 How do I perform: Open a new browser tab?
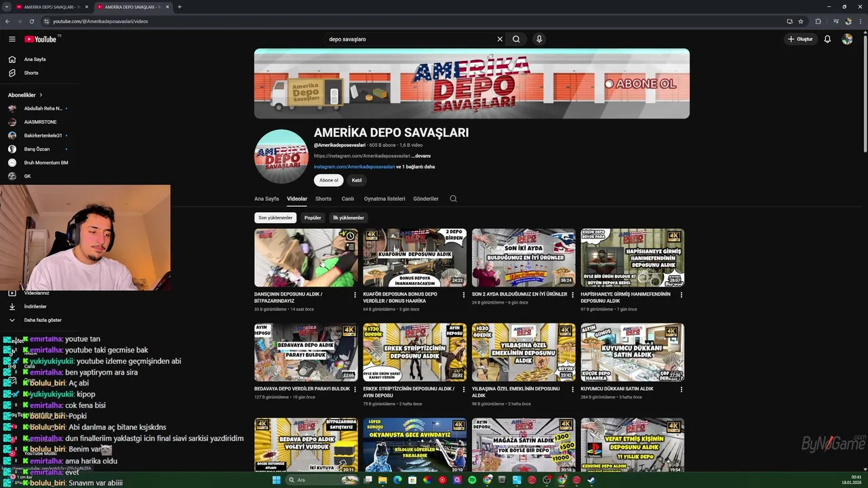[x=179, y=7]
